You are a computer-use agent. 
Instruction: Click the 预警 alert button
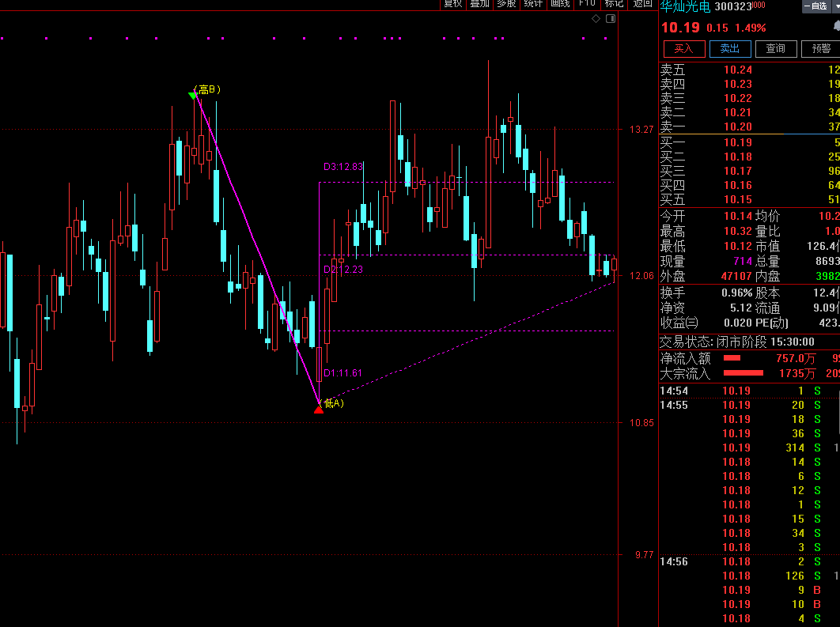[x=822, y=49]
